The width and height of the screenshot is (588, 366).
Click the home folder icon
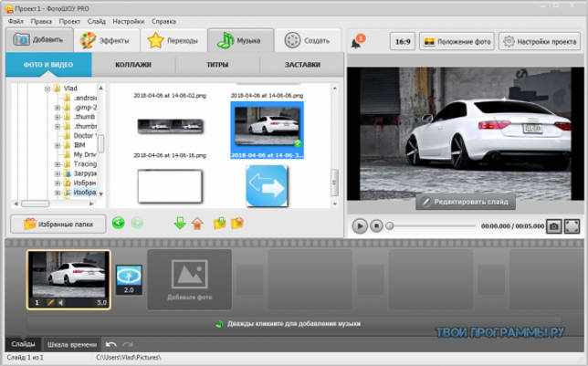click(197, 224)
